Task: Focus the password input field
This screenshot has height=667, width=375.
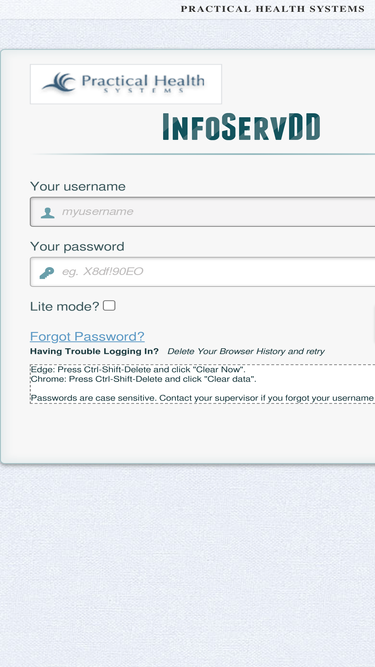Action: click(202, 272)
